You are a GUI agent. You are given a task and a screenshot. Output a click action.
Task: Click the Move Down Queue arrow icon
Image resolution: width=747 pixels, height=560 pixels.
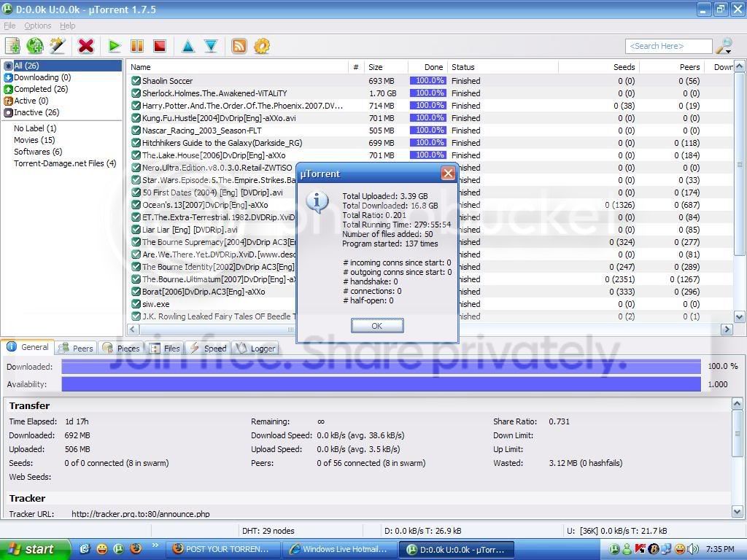(211, 46)
